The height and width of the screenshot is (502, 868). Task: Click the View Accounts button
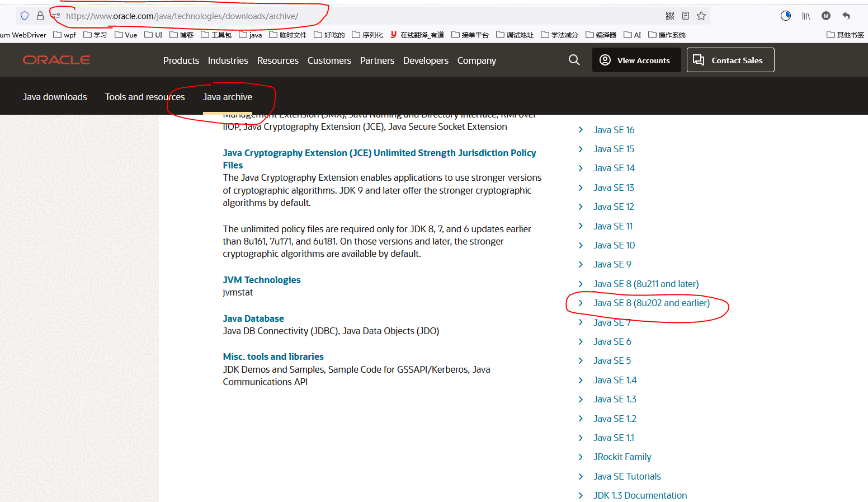(x=636, y=60)
